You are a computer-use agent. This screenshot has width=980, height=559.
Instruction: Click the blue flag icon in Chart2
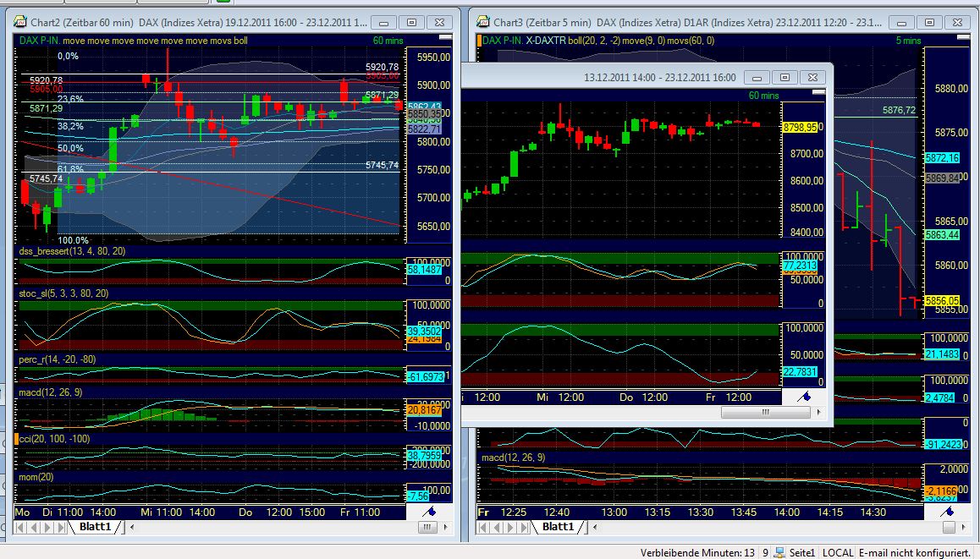[429, 512]
